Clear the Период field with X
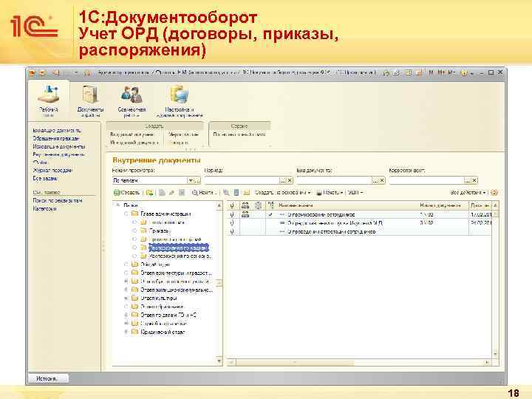Viewport: 532px width, 399px height. (290, 180)
